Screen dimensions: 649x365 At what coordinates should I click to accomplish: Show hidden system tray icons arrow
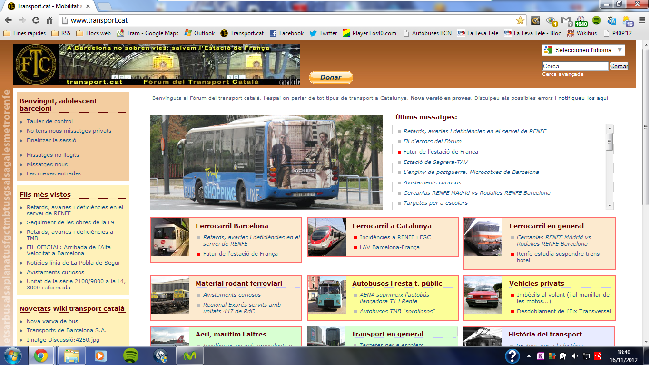click(529, 356)
